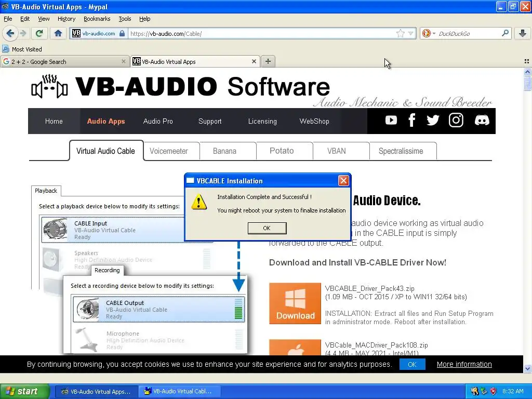
Task: Click the VB-Audio speaker logo
Action: tap(49, 87)
